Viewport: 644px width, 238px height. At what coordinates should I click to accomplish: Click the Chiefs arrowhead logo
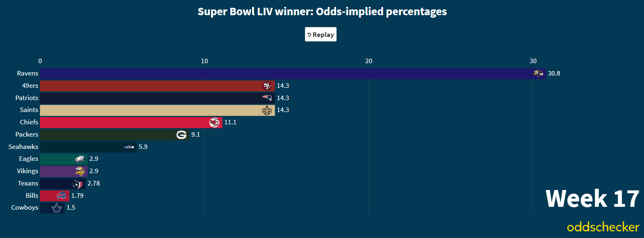point(214,122)
